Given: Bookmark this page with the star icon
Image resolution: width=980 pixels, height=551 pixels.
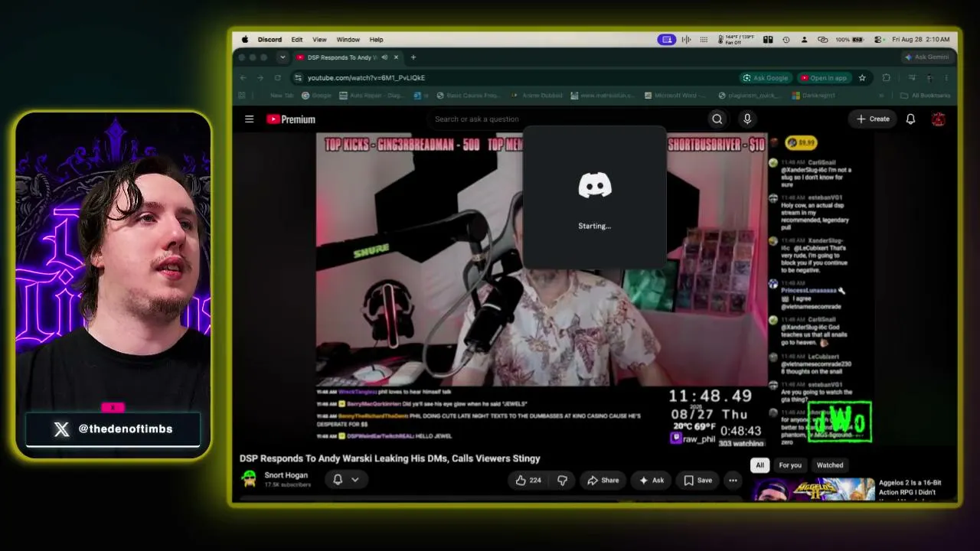Looking at the screenshot, I should coord(862,77).
